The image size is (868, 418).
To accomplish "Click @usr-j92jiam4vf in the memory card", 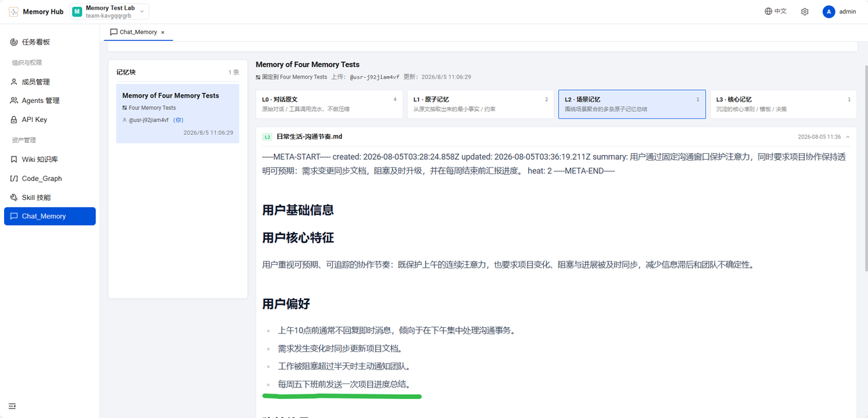I will [x=149, y=120].
